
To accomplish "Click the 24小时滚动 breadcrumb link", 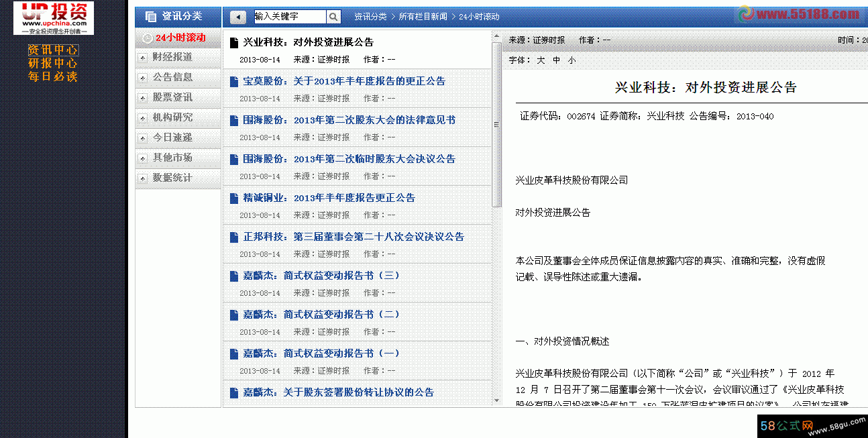I will [479, 17].
